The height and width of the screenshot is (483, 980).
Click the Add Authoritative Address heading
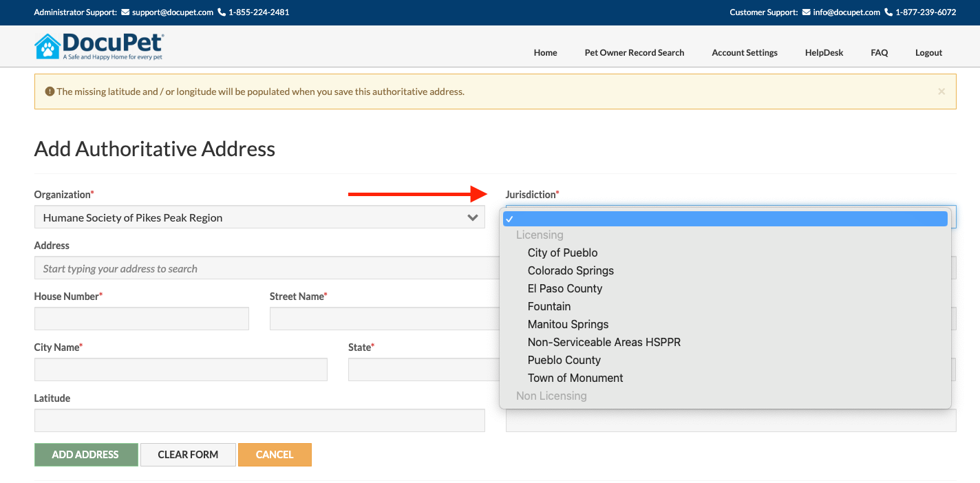coord(155,149)
